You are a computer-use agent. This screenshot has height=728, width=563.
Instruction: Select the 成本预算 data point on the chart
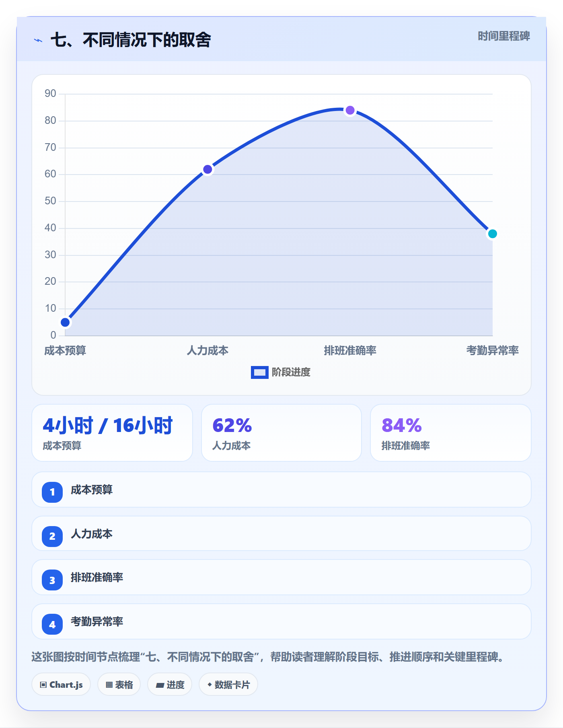[65, 322]
